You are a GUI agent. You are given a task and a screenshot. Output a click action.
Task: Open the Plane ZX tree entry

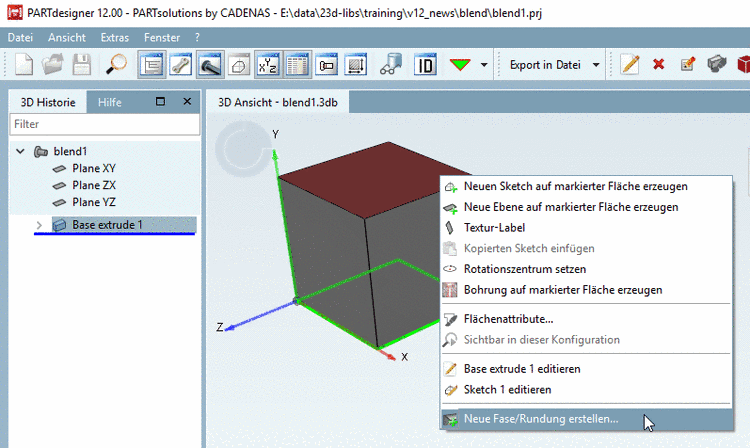(93, 185)
